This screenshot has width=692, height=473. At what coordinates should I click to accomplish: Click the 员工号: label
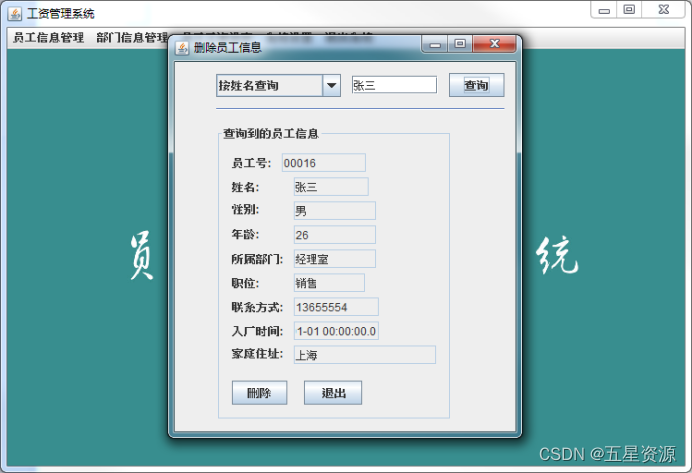[x=251, y=163]
